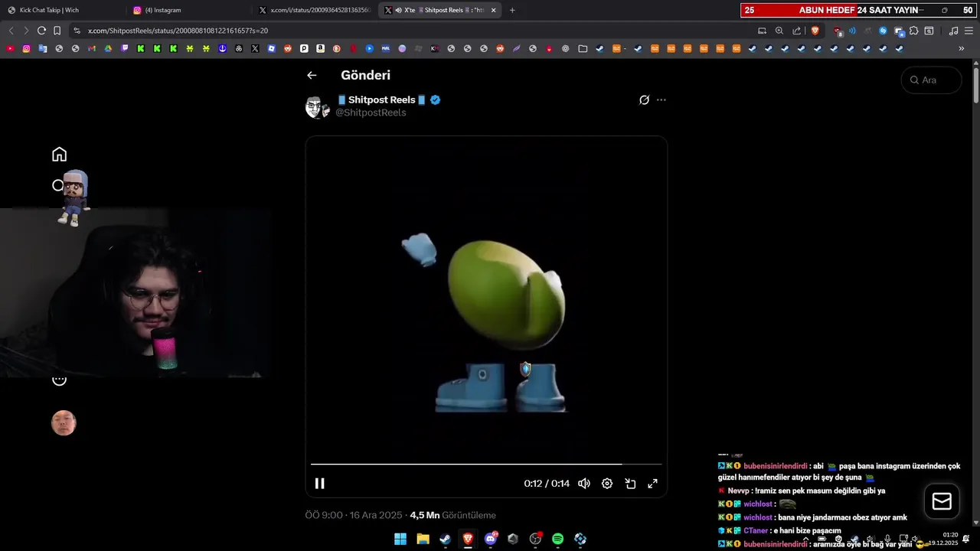The width and height of the screenshot is (980, 551).
Task: Open Windows Start menu
Action: (x=400, y=539)
